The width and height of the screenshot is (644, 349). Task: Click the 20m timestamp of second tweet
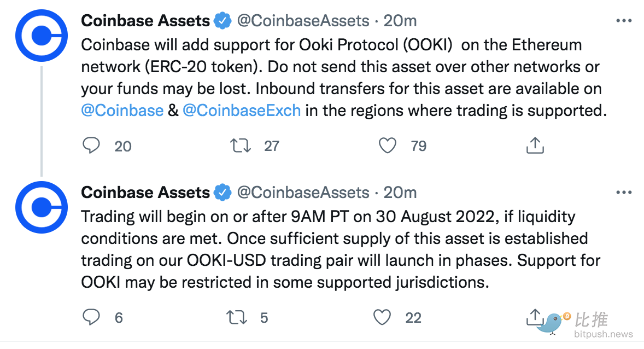[x=400, y=193]
